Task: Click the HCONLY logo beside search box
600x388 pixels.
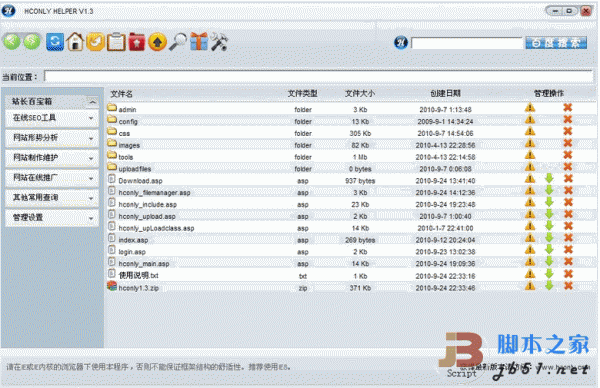Action: click(401, 42)
